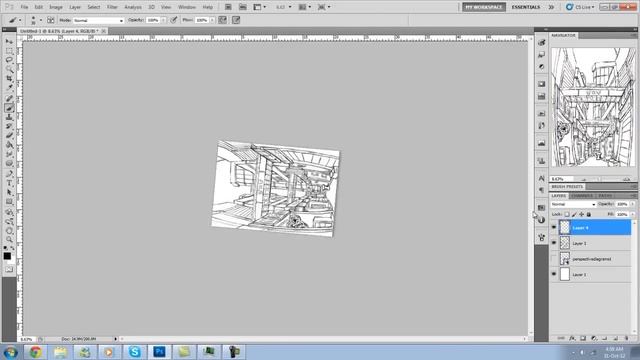Screen dimensions: 640x360
Task: Open the Window menu
Action: tap(187, 7)
